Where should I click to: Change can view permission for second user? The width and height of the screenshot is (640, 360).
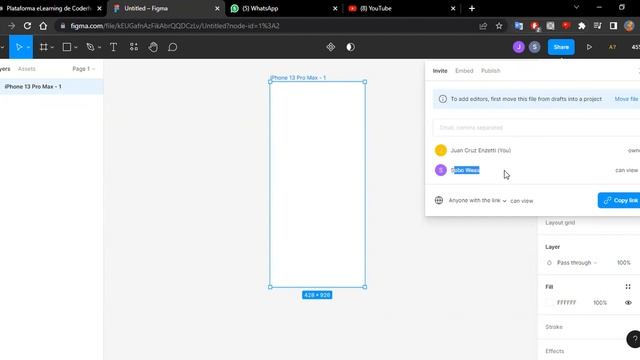pos(627,170)
